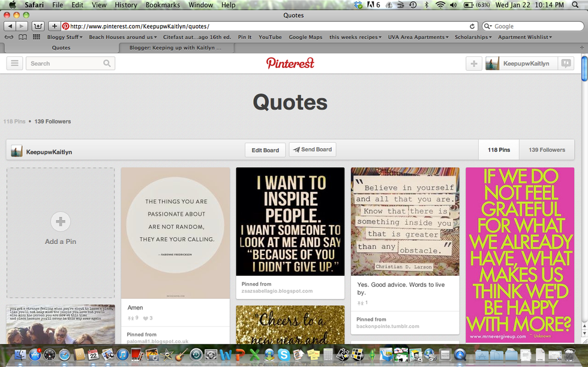Click the magnifier icon in Pinterest search
Screen dimensions: 588x367
click(107, 64)
